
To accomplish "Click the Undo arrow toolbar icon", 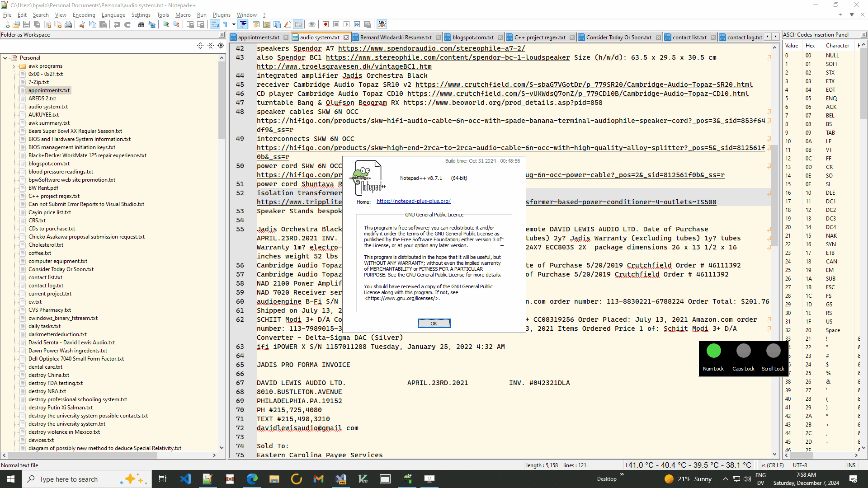I will click(117, 24).
